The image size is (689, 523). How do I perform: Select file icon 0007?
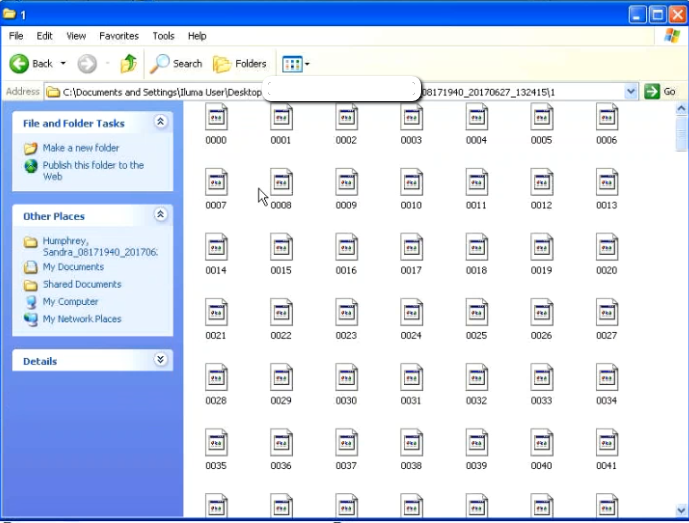(x=216, y=182)
